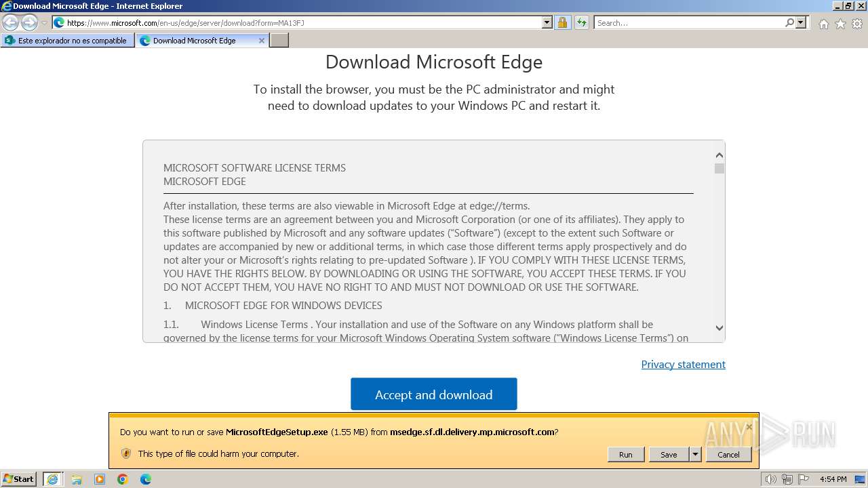The image size is (868, 488).
Task: Launch the media player taskbar icon
Action: 100,479
